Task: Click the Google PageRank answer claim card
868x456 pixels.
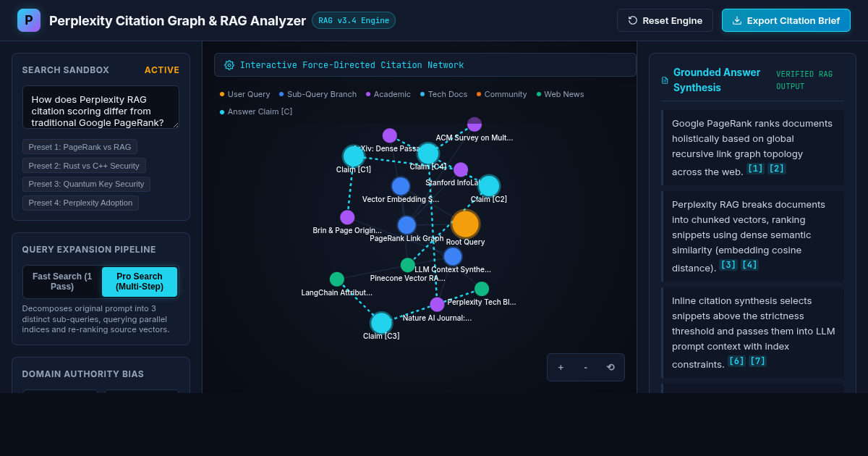Action: coord(752,148)
